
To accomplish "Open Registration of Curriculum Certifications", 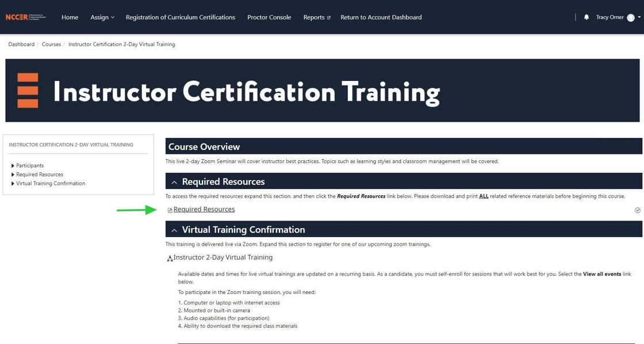I will 181,17.
